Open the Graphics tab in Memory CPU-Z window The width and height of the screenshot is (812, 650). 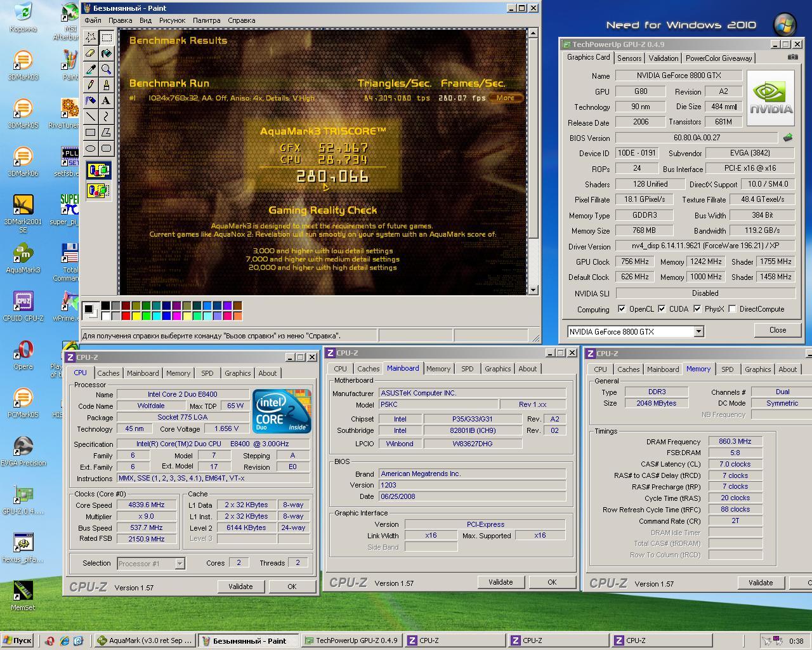758,369
